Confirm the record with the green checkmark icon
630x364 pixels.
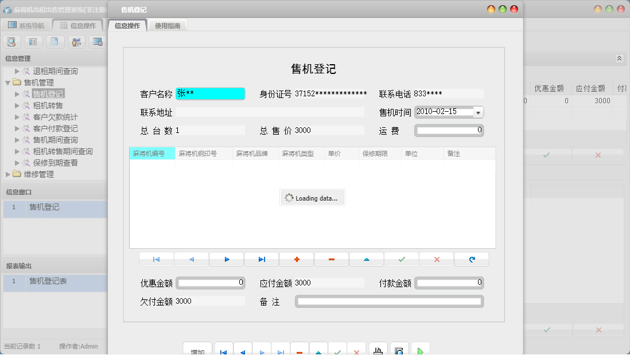[x=401, y=259]
